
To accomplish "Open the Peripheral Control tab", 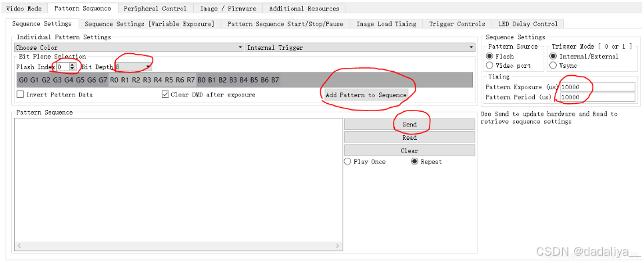I will coord(155,8).
